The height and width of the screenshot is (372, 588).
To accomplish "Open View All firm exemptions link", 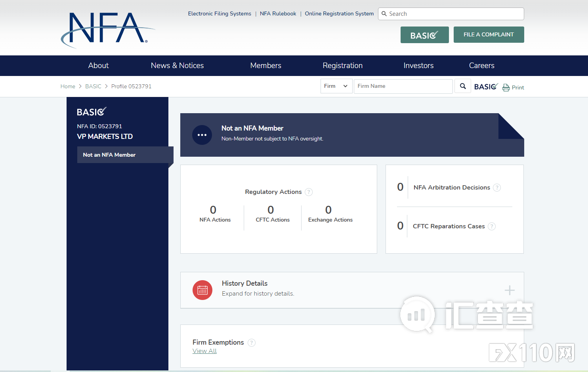I will 204,351.
